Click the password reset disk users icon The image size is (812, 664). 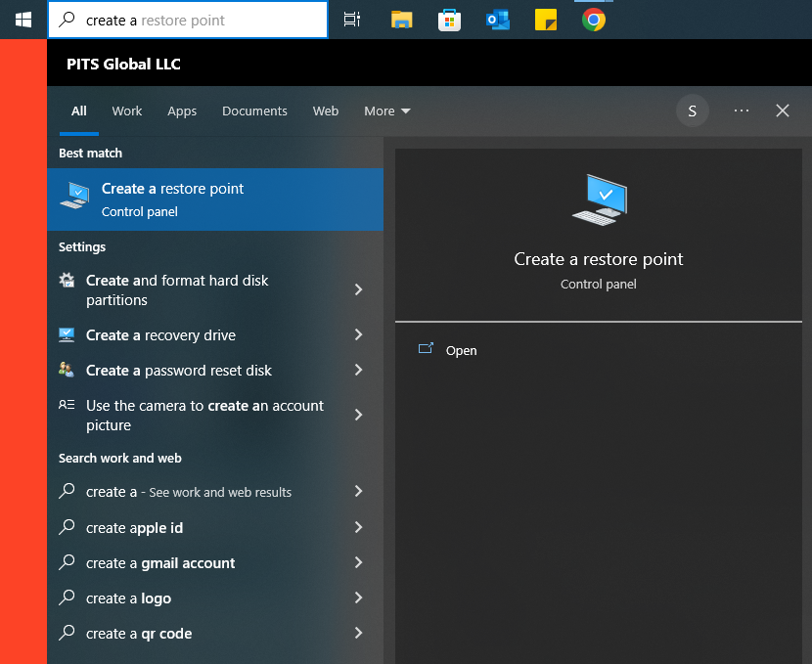[67, 370]
